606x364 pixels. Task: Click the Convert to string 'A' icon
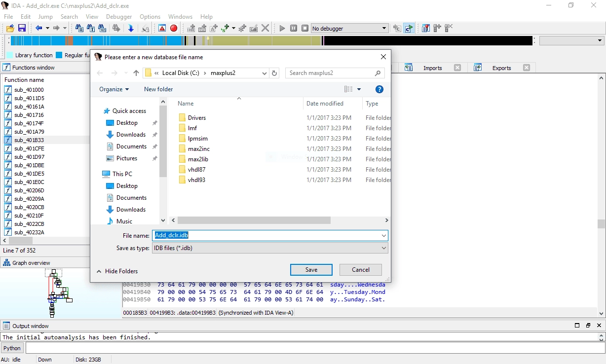click(214, 28)
